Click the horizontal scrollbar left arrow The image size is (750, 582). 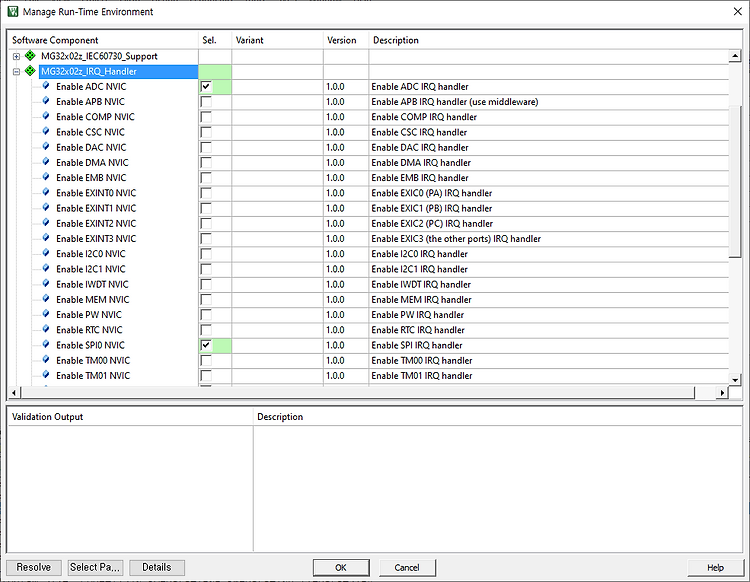[14, 393]
